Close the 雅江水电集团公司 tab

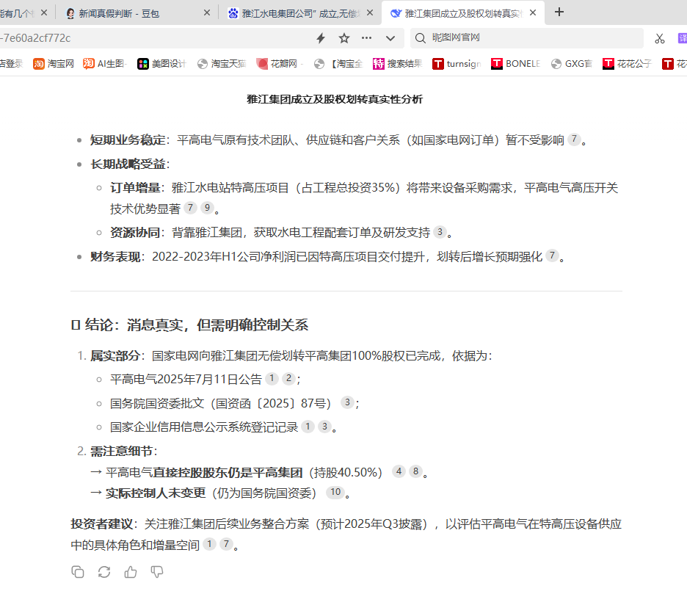(x=370, y=13)
